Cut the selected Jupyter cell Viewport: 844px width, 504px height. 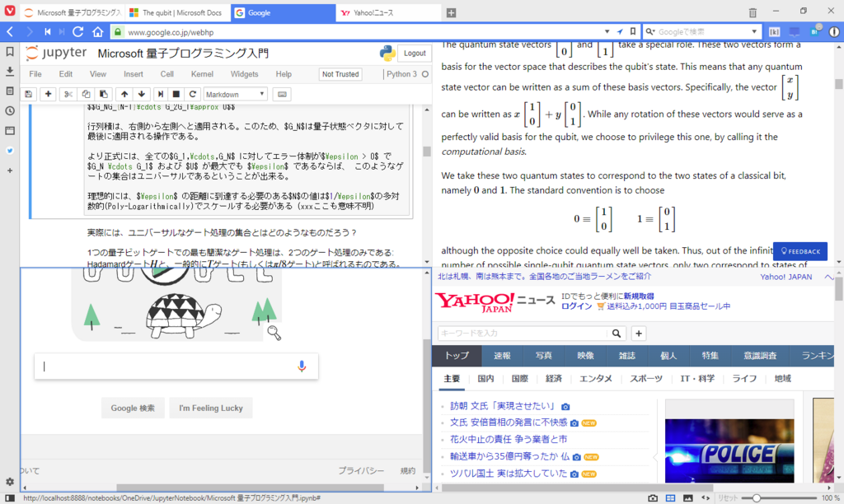click(68, 94)
